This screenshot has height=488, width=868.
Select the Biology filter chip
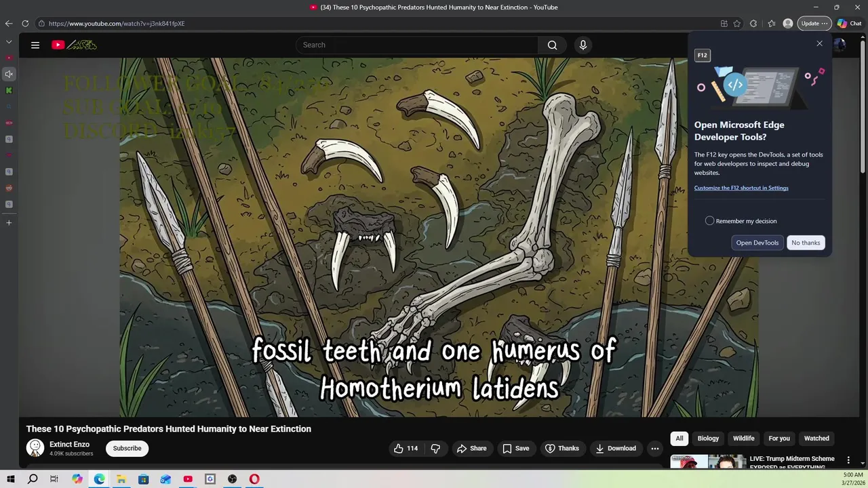708,439
